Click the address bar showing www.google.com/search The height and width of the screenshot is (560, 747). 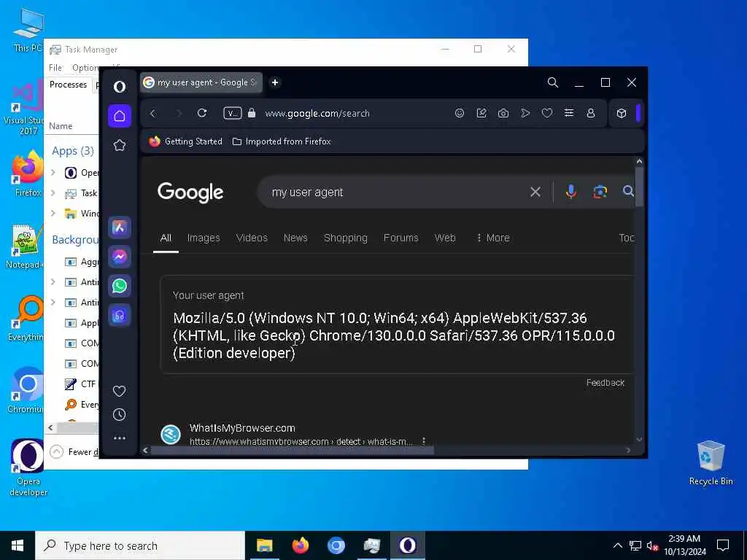click(x=317, y=113)
